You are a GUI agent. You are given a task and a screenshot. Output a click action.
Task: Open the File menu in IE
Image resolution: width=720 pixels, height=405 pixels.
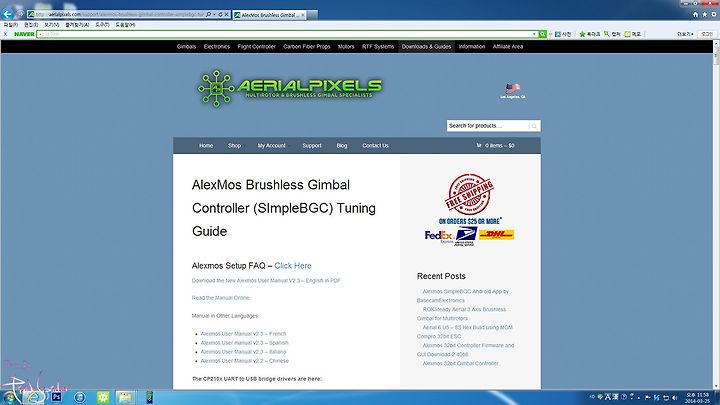[11, 25]
